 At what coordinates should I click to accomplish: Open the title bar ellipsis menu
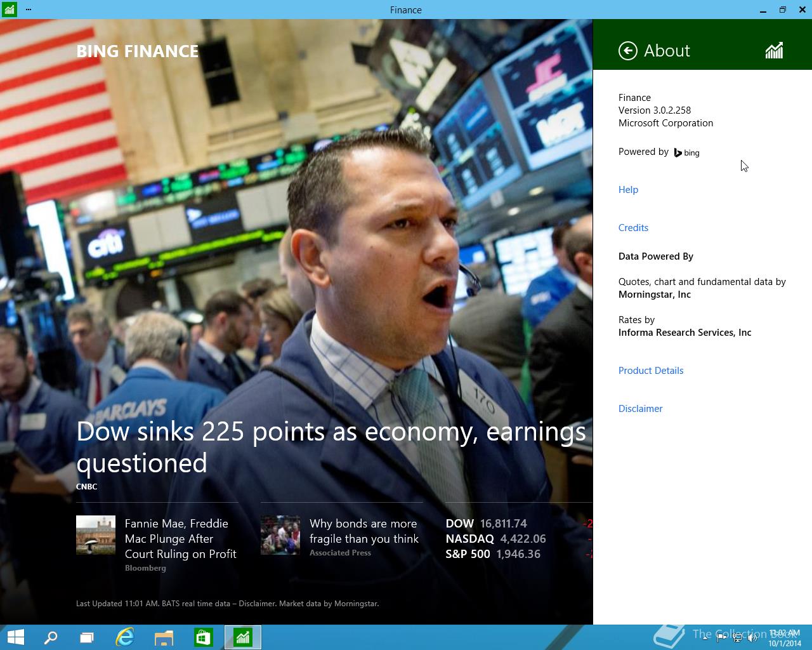pos(29,10)
